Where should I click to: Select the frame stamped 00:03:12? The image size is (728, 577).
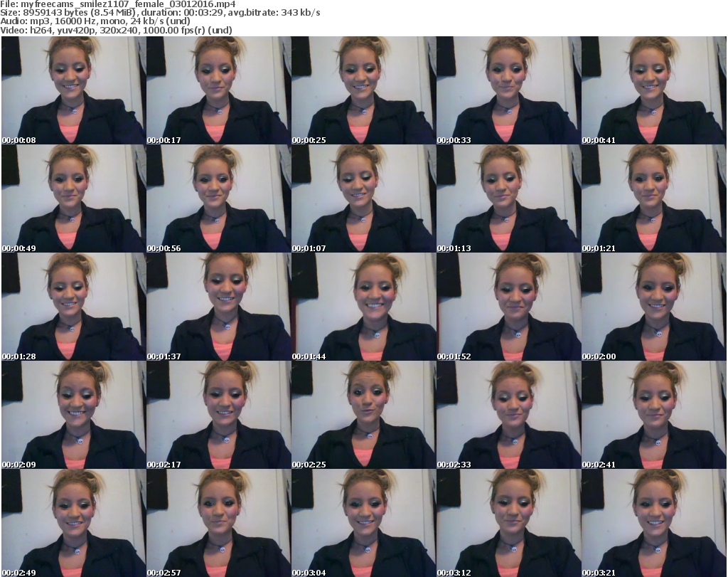pos(508,523)
